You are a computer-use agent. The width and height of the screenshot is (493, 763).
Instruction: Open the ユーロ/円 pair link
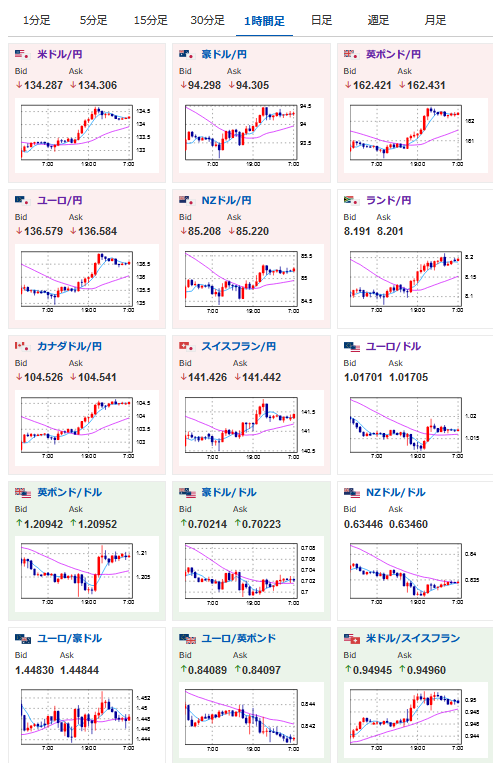(59, 200)
